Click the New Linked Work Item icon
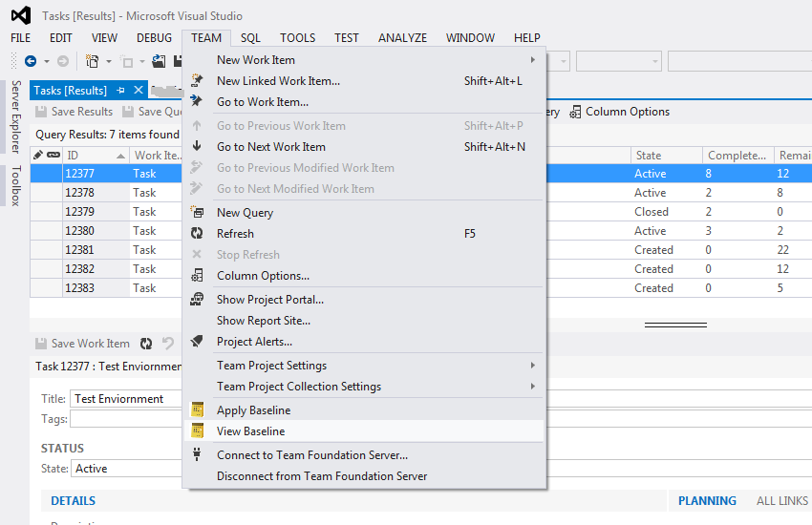The image size is (812, 525). click(x=197, y=79)
